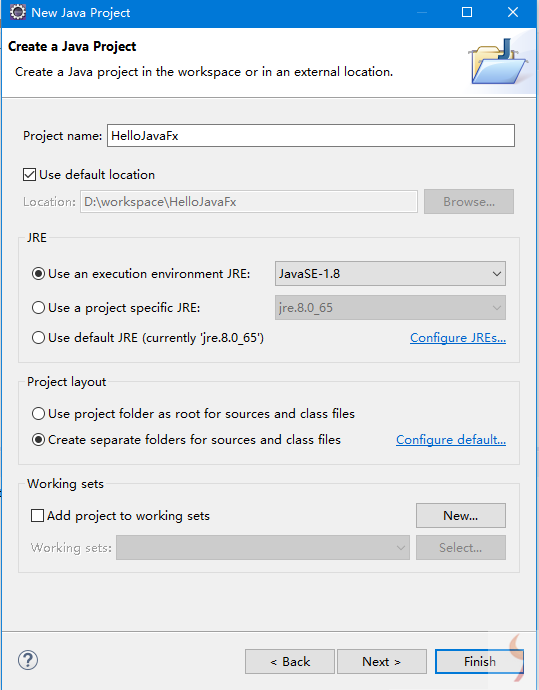Maximize the New Java Project window
Screen dimensions: 539x690
467,12
